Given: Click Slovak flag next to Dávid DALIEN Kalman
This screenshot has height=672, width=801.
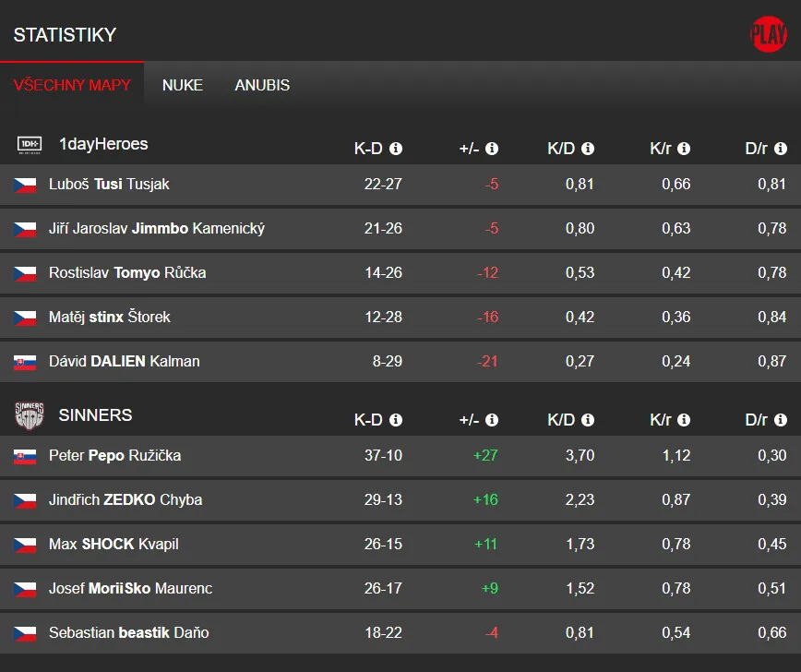Looking at the screenshot, I should (25, 362).
